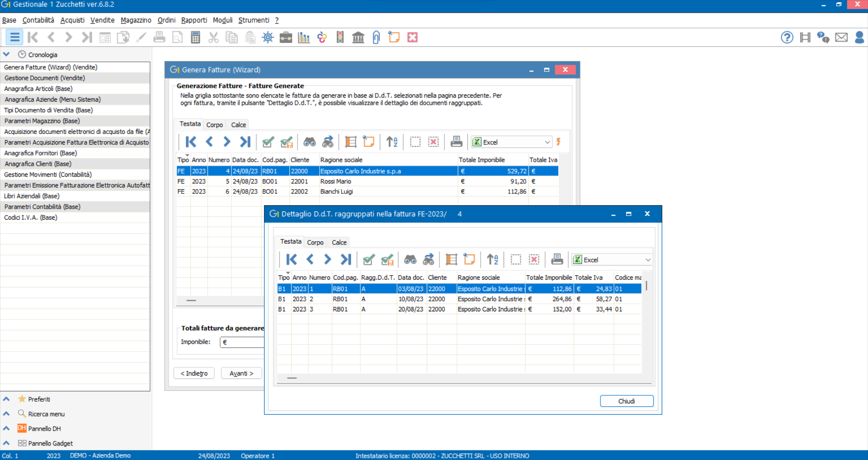Click the Chiudi button
The width and height of the screenshot is (868, 460).
tap(627, 401)
